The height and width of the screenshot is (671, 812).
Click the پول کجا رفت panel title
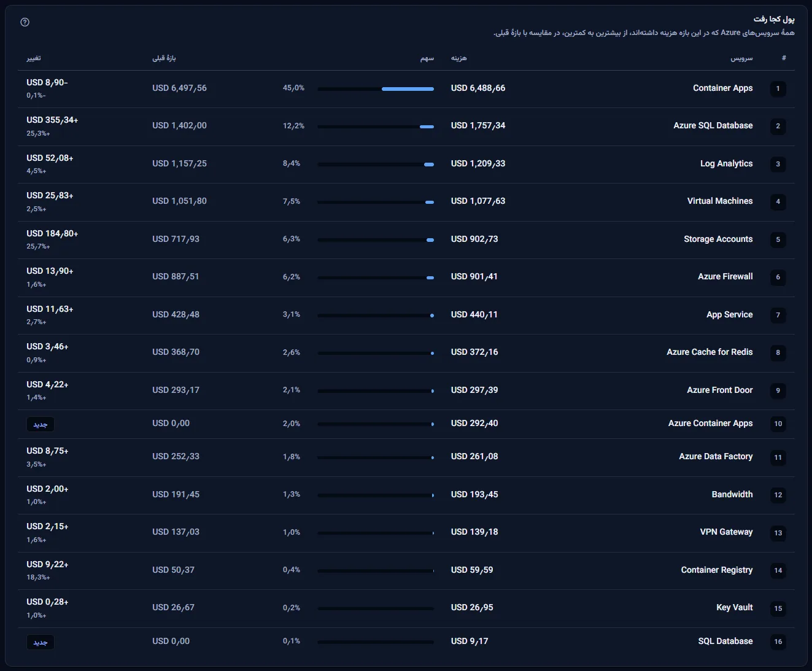(774, 19)
